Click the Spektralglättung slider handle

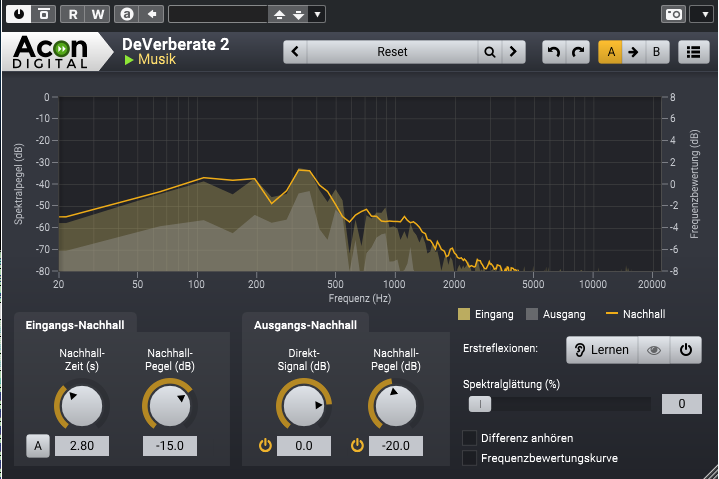[480, 404]
